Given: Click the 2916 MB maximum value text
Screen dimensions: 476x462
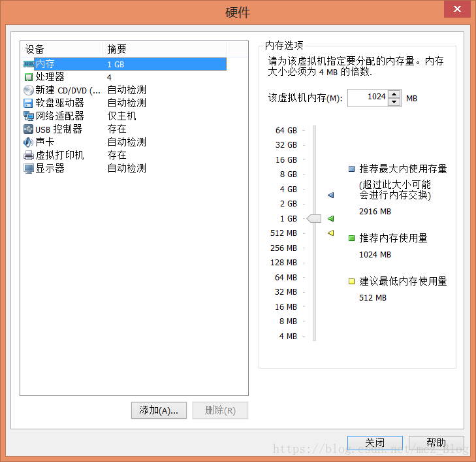Looking at the screenshot, I should [375, 212].
